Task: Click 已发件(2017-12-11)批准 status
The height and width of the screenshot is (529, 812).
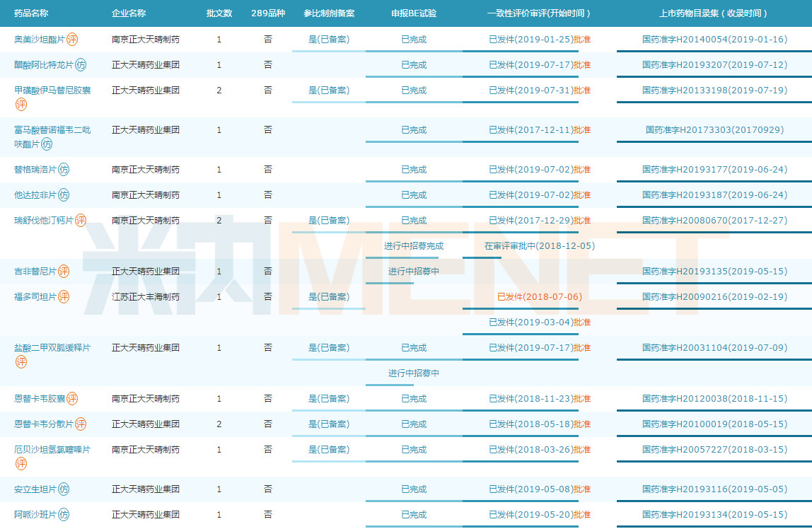Action: pyautogui.click(x=540, y=130)
